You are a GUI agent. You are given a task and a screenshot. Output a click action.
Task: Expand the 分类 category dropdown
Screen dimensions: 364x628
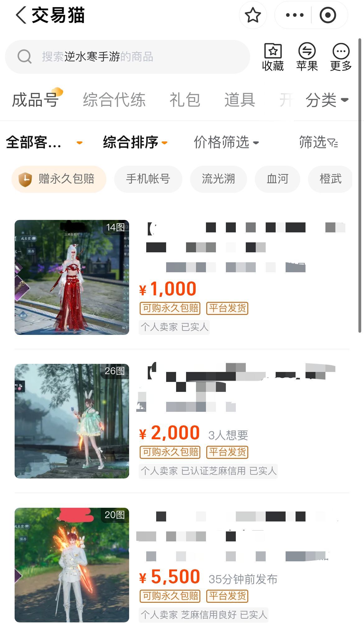point(327,100)
